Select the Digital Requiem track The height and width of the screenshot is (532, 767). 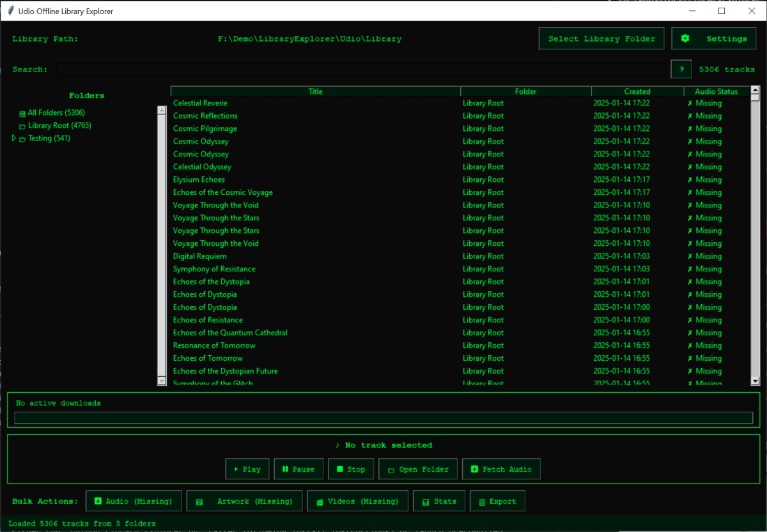[460, 256]
